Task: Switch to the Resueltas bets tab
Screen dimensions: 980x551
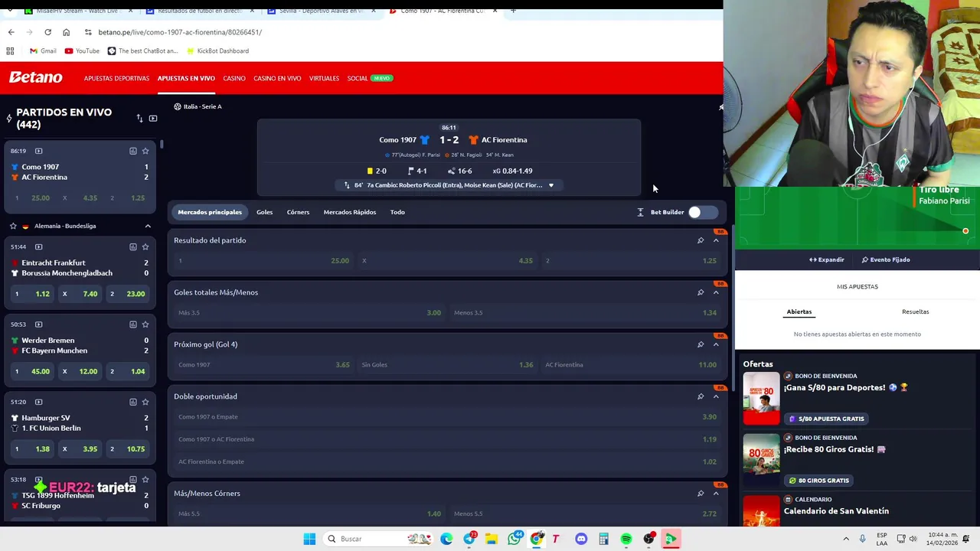Action: pyautogui.click(x=915, y=311)
